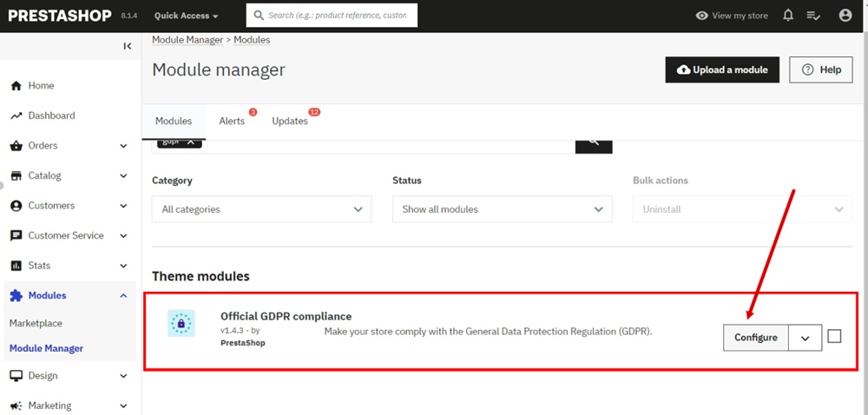
Task: Click the Stats chart icon
Action: (x=16, y=266)
